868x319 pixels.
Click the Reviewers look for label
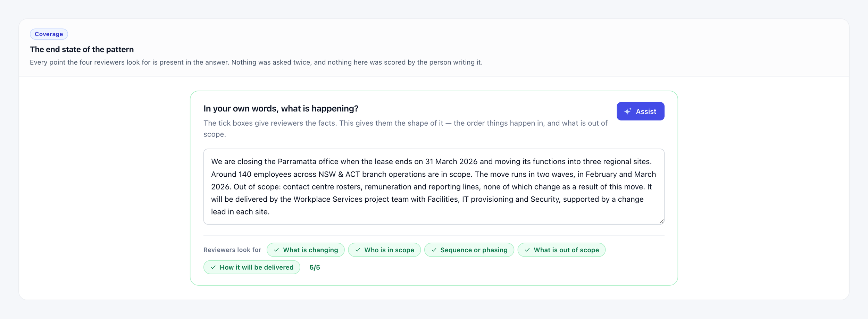(x=232, y=250)
